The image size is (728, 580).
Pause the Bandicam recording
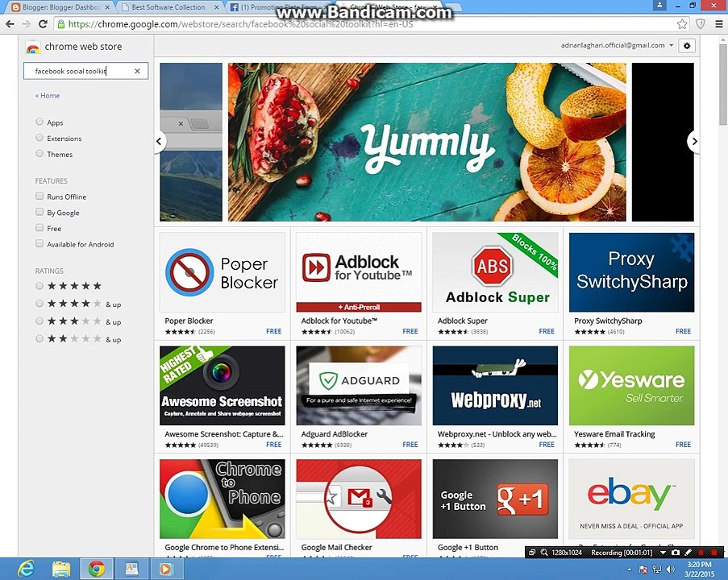pyautogui.click(x=701, y=552)
